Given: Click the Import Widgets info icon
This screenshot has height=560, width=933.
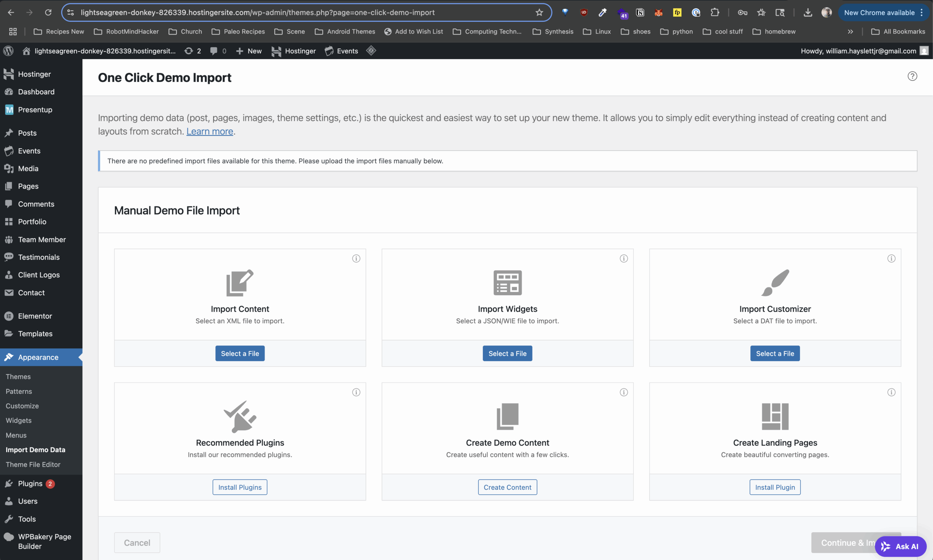Looking at the screenshot, I should click(x=624, y=258).
